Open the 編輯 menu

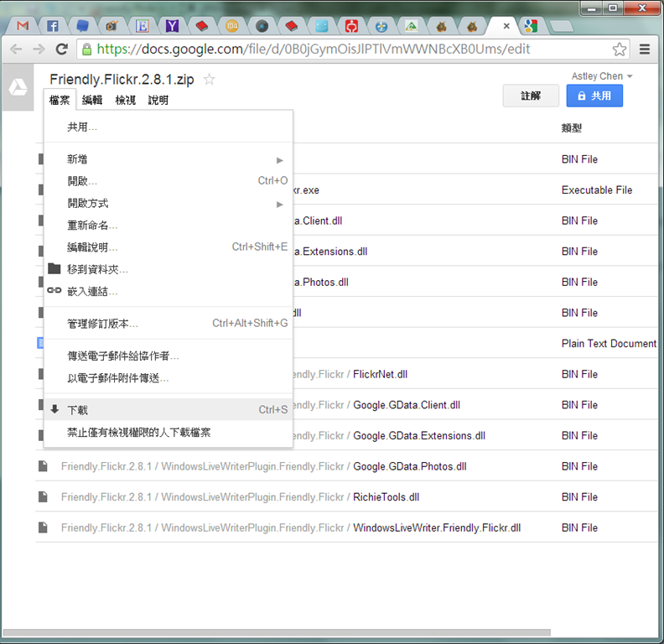click(92, 100)
